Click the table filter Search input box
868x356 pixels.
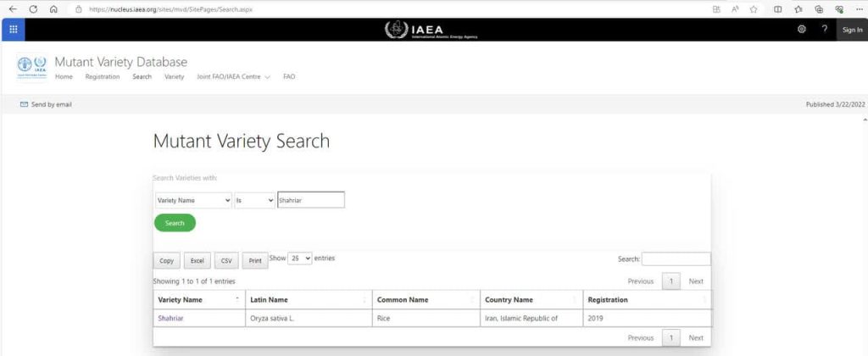click(676, 259)
